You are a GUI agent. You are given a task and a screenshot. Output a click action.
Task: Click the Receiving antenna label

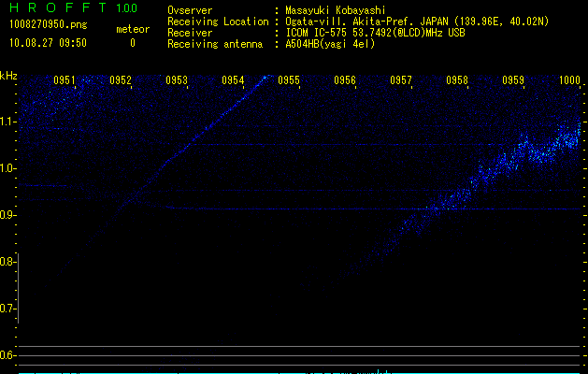coord(215,44)
